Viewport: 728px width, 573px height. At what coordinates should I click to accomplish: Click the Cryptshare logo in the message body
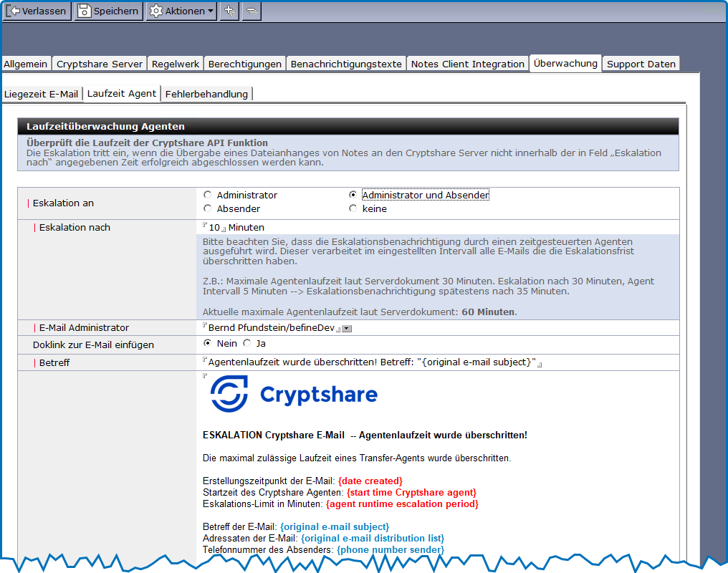point(293,394)
